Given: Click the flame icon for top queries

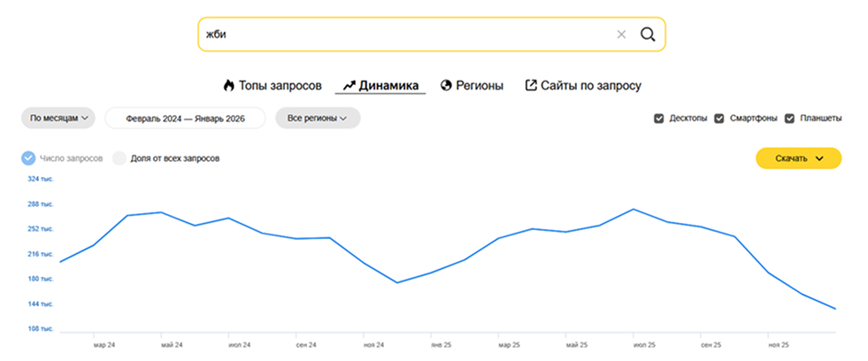Looking at the screenshot, I should 229,86.
